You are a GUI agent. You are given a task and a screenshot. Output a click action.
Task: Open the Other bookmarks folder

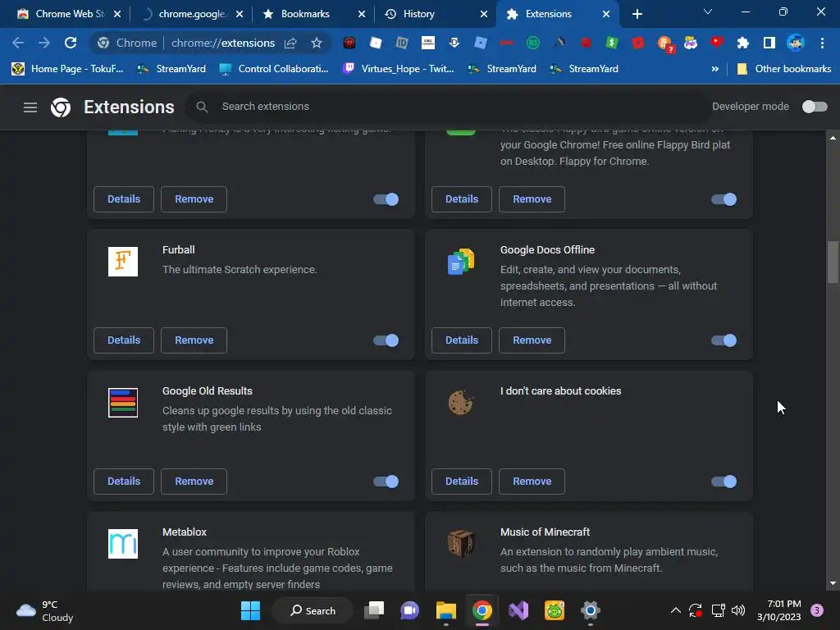pos(783,69)
